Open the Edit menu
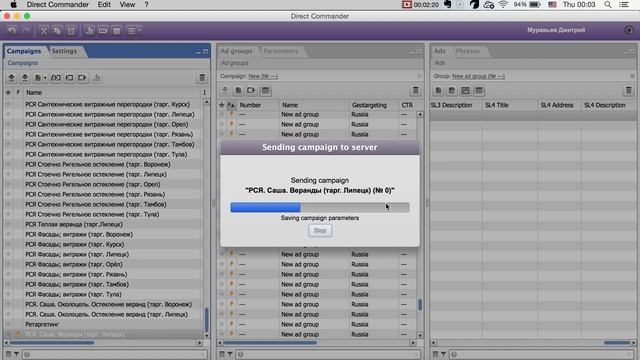This screenshot has height=360, width=640. tap(104, 4)
